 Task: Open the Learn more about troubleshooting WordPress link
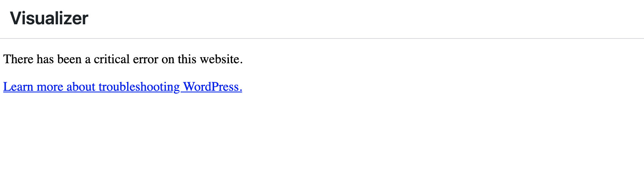click(x=123, y=87)
